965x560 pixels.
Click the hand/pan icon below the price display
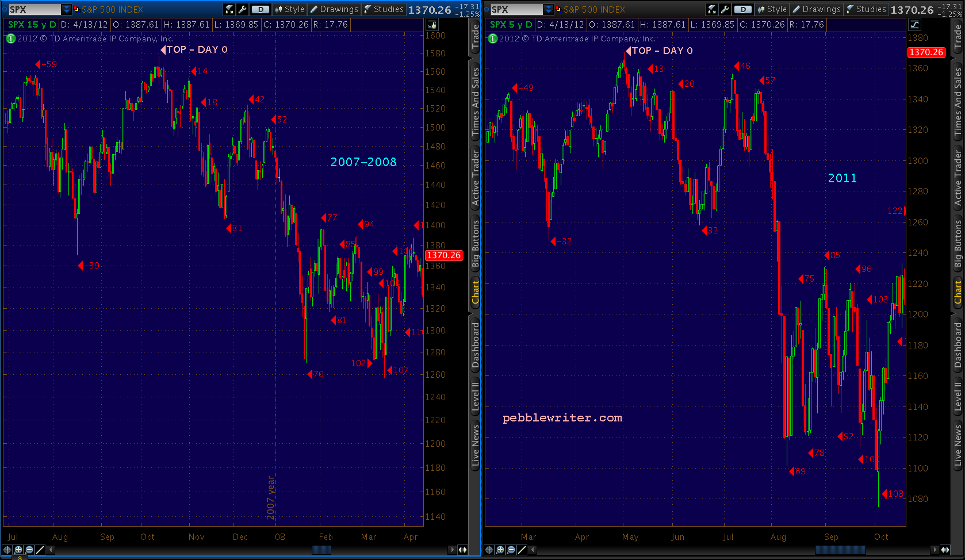(x=432, y=25)
